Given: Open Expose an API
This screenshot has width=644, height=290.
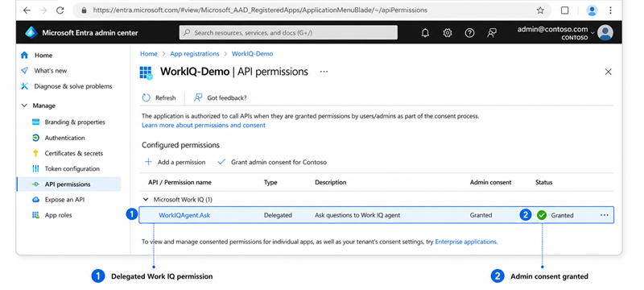Looking at the screenshot, I should [64, 200].
